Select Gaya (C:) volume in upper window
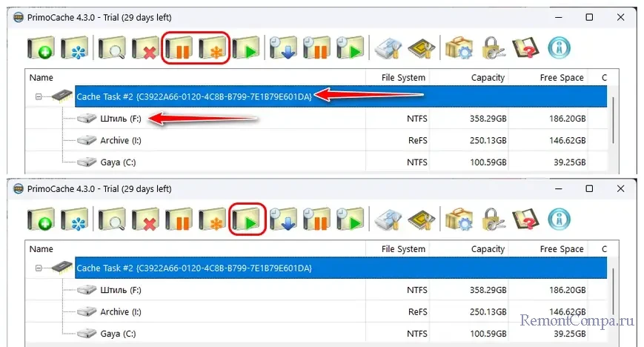The width and height of the screenshot is (644, 347). click(x=119, y=162)
